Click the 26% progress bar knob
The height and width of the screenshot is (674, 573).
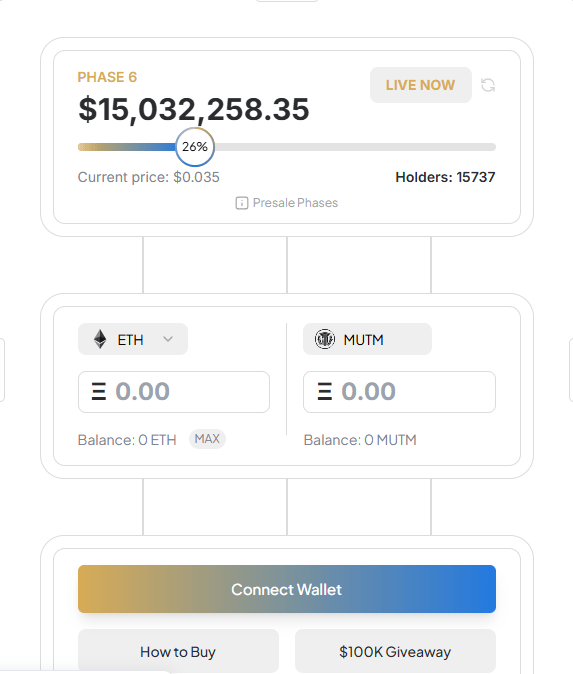(x=195, y=147)
